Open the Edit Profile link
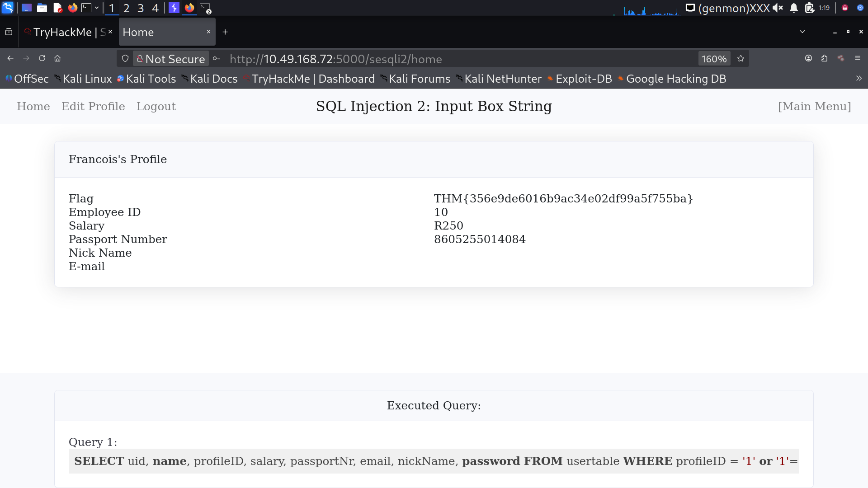 93,107
